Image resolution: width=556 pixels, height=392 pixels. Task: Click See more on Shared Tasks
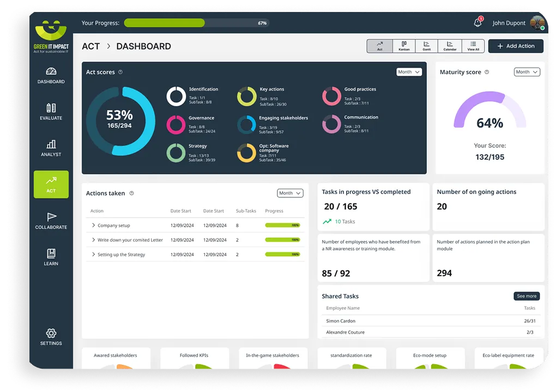[x=525, y=295]
